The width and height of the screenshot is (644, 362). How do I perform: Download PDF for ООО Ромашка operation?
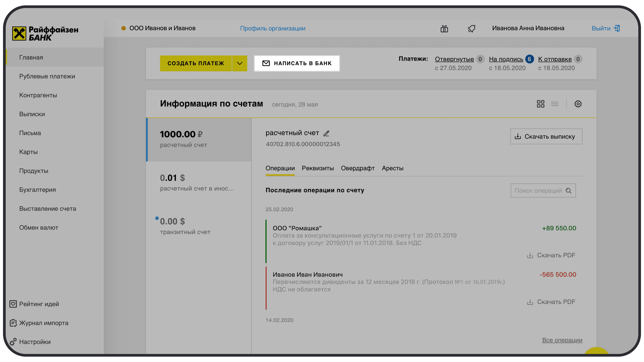pyautogui.click(x=551, y=255)
